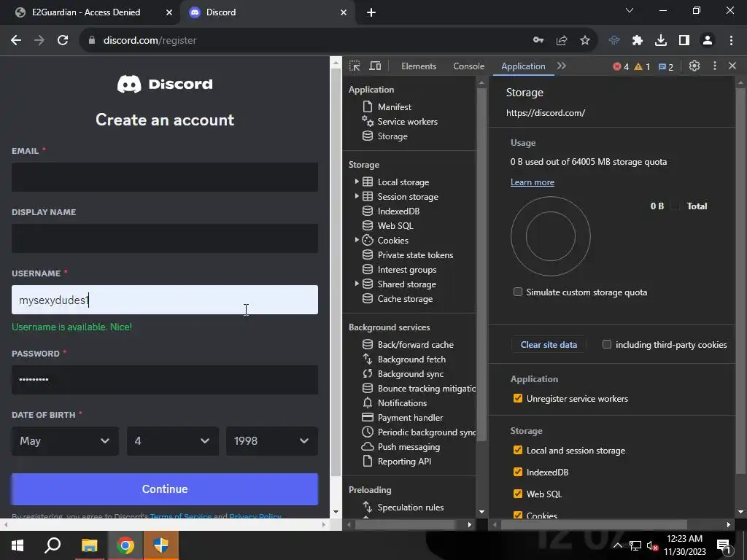
Task: Open the Terms of Service link
Action: pos(181,517)
